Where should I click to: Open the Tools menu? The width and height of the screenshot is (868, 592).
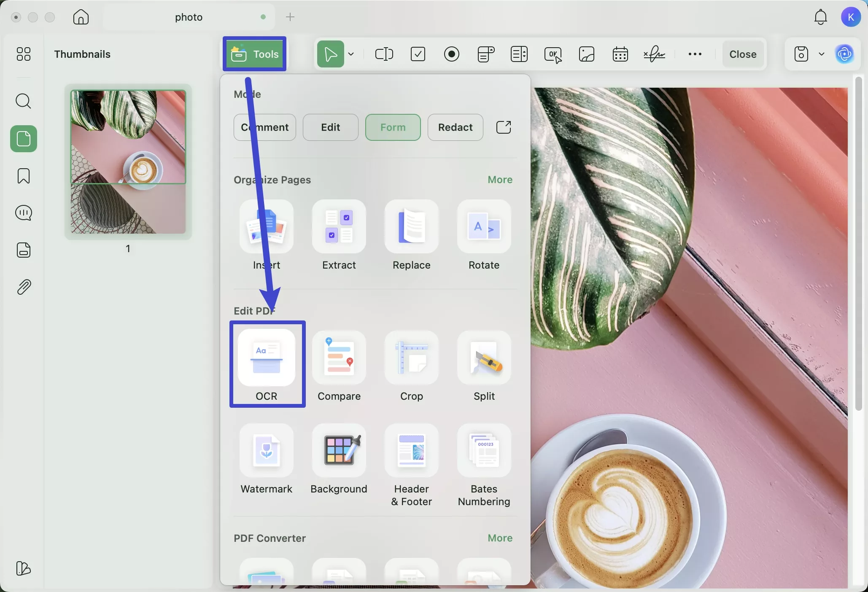click(255, 54)
